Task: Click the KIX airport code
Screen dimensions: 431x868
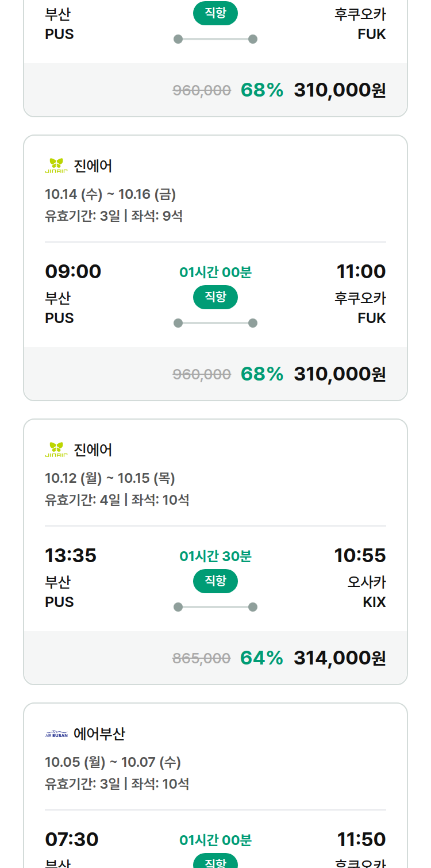Action: pyautogui.click(x=374, y=602)
